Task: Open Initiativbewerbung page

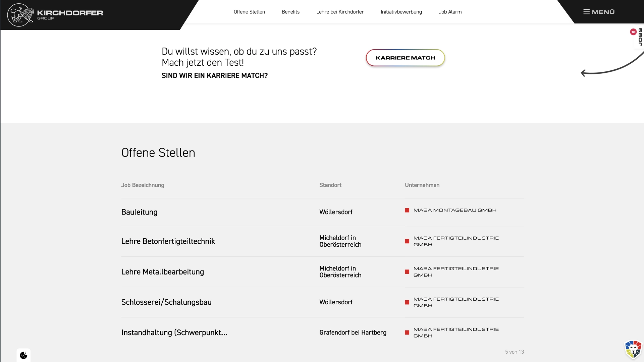Action: click(x=401, y=12)
